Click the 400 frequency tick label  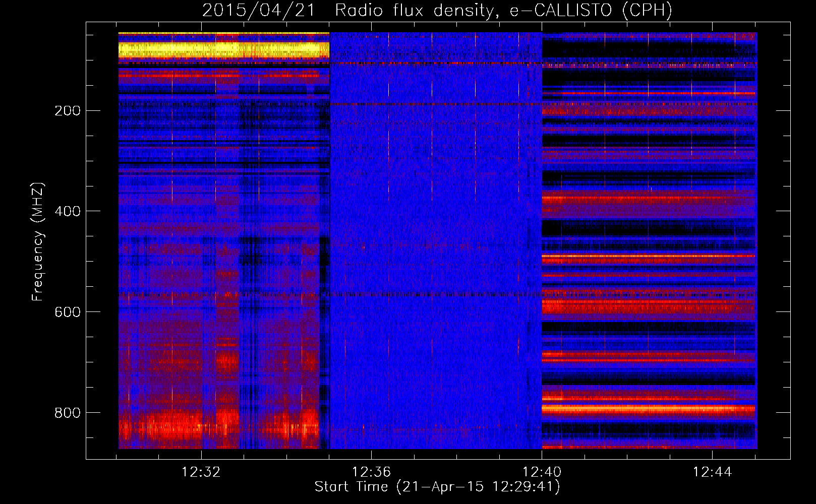68,211
